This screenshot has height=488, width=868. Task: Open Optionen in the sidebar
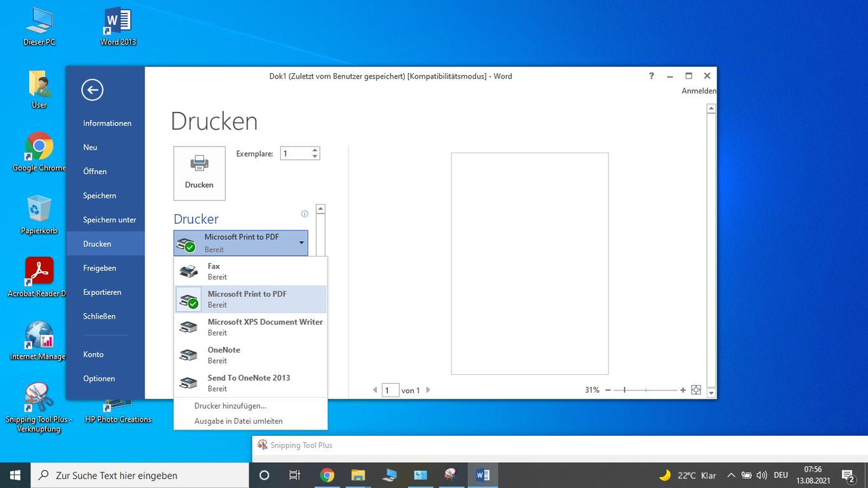point(105,378)
